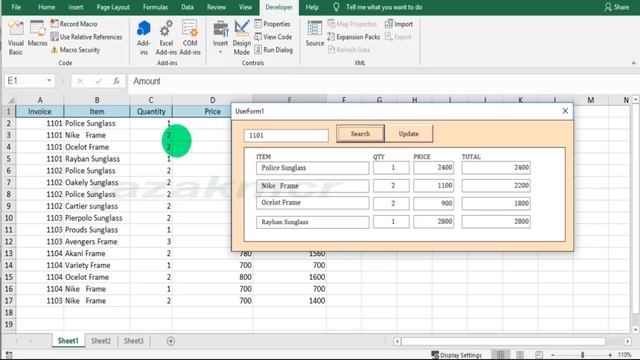Image resolution: width=640 pixels, height=360 pixels.
Task: Click Refresh Data in XML group
Action: pyautogui.click(x=349, y=50)
